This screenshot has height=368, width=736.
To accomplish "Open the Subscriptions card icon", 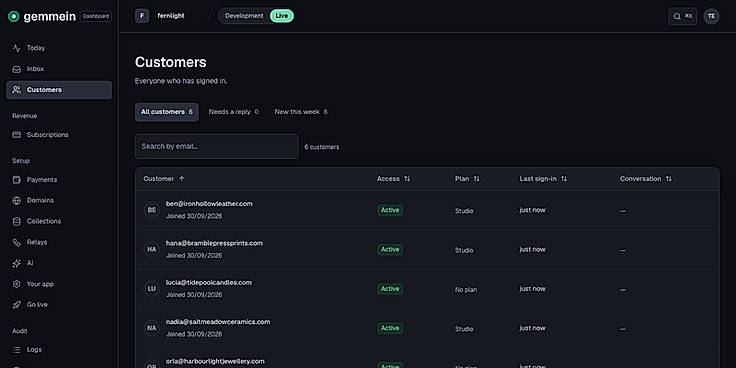I will [x=16, y=135].
